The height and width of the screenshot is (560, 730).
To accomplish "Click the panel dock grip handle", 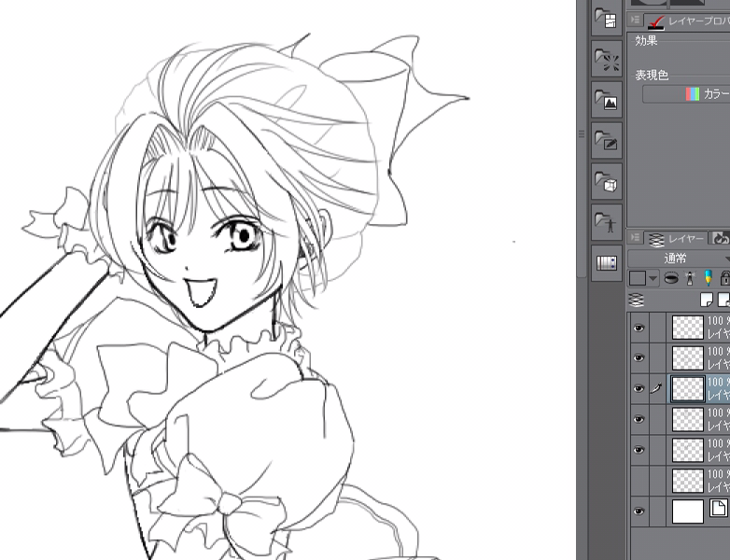I will 581,134.
